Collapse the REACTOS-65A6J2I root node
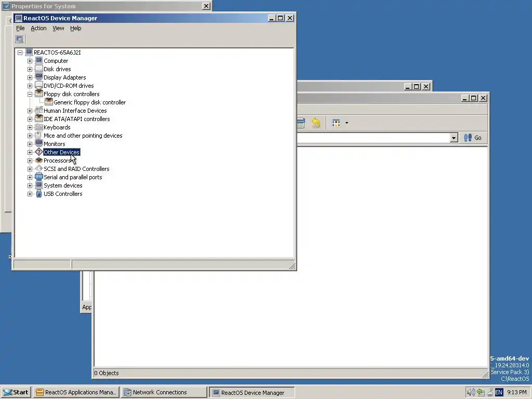 20,52
